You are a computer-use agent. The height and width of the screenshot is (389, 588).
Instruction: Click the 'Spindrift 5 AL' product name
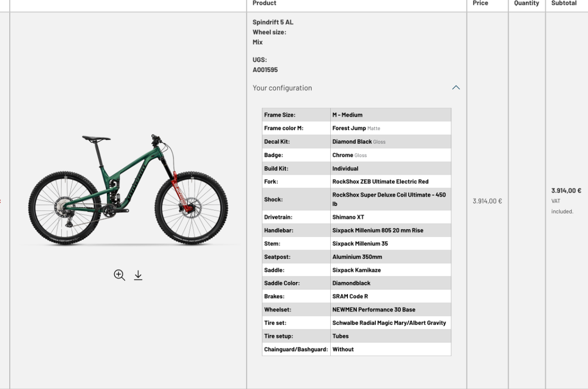pyautogui.click(x=273, y=22)
